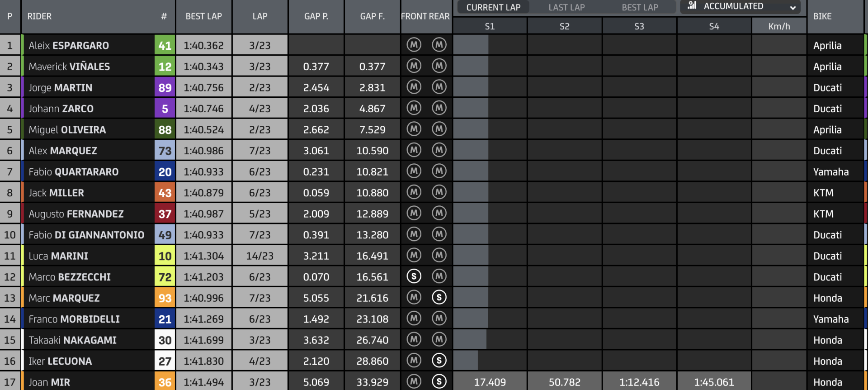Viewport: 868px width, 390px height.
Task: Click the front tyre icon for Jack Miller
Action: coord(414,192)
